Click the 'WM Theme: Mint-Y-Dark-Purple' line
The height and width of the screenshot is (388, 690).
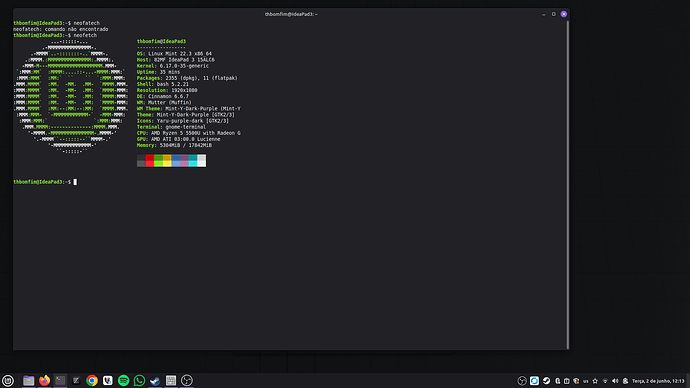pos(189,109)
